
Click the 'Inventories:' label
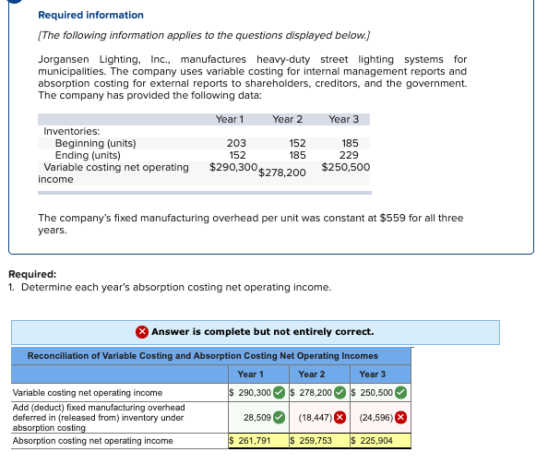tap(72, 131)
